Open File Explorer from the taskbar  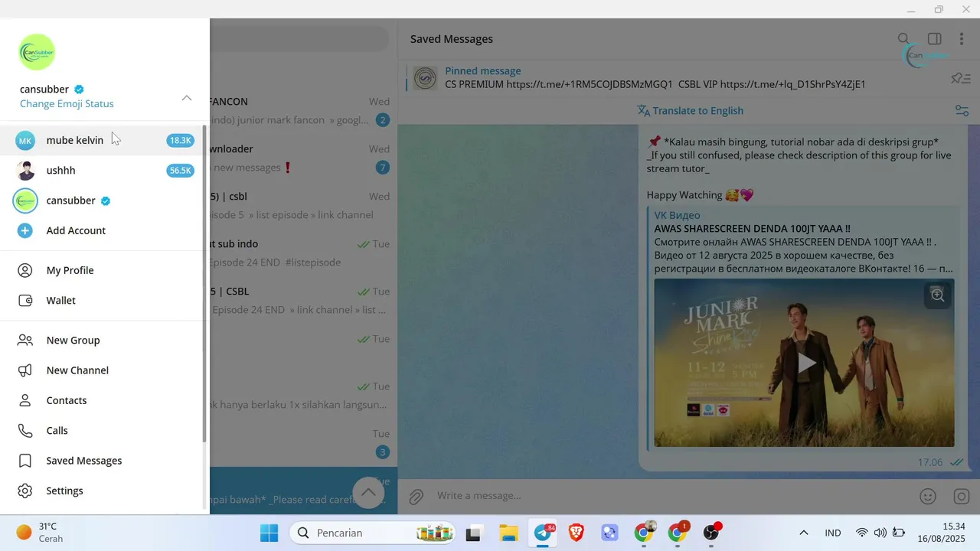coord(509,533)
